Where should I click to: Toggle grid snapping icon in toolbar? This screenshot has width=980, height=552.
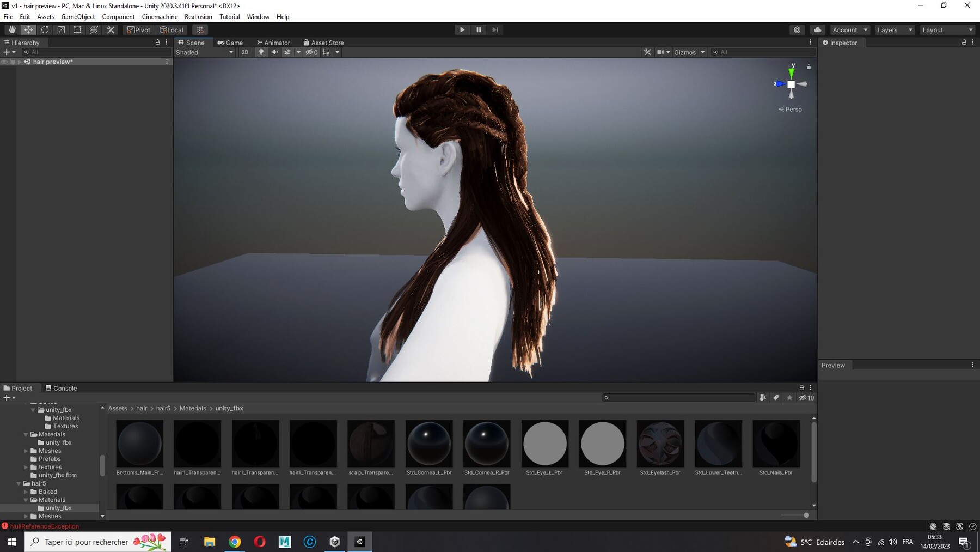(200, 30)
